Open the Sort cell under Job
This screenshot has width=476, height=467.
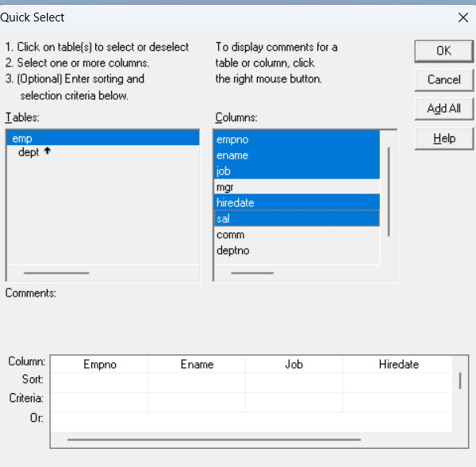294,383
